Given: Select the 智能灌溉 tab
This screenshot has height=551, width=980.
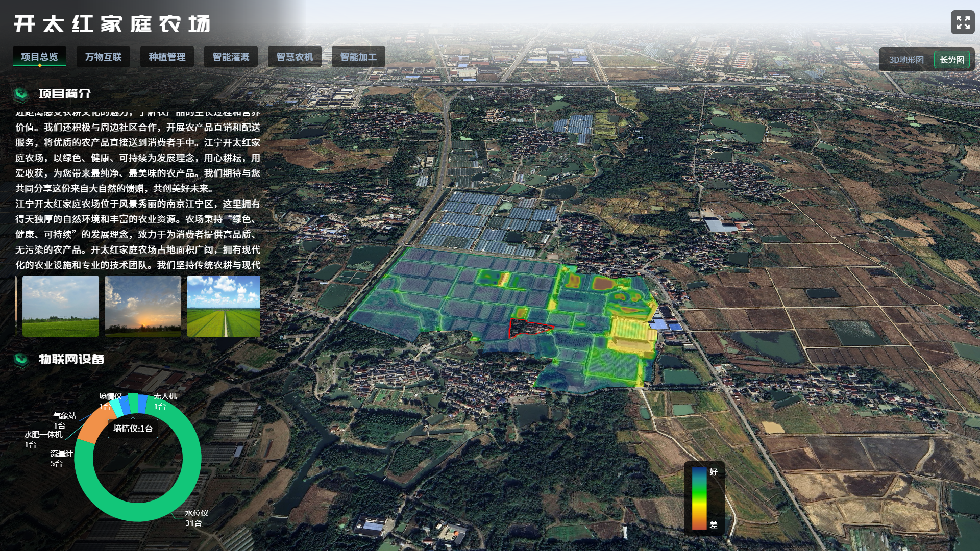Looking at the screenshot, I should pyautogui.click(x=231, y=57).
